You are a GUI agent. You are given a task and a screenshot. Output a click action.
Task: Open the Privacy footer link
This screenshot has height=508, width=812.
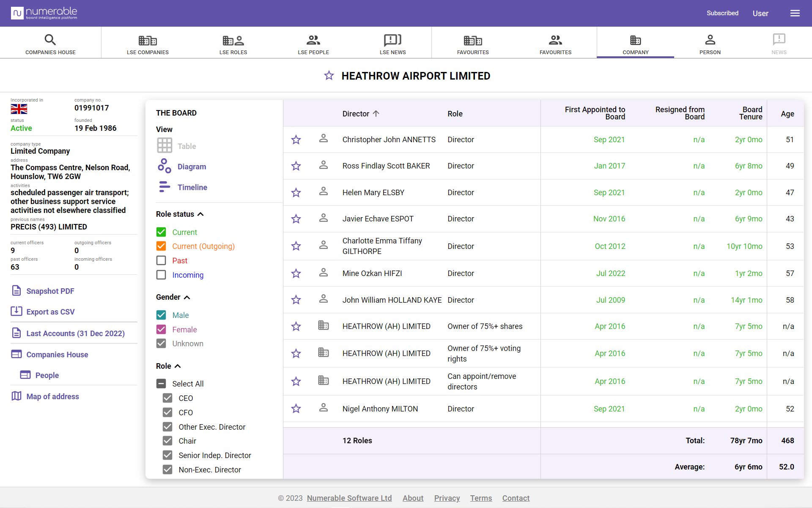[x=447, y=498]
